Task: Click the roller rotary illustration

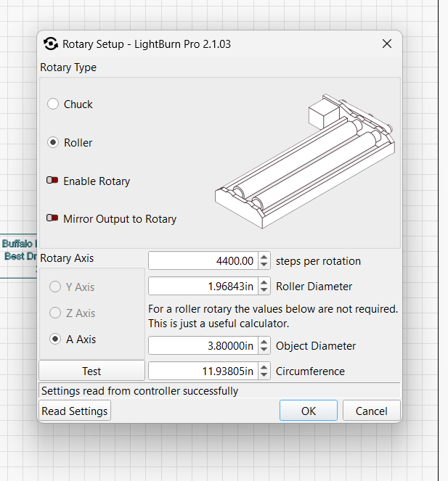Action: click(305, 161)
